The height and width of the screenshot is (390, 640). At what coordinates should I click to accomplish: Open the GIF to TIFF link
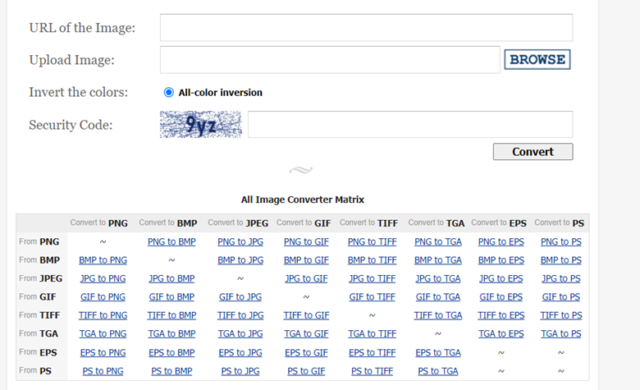tap(372, 297)
